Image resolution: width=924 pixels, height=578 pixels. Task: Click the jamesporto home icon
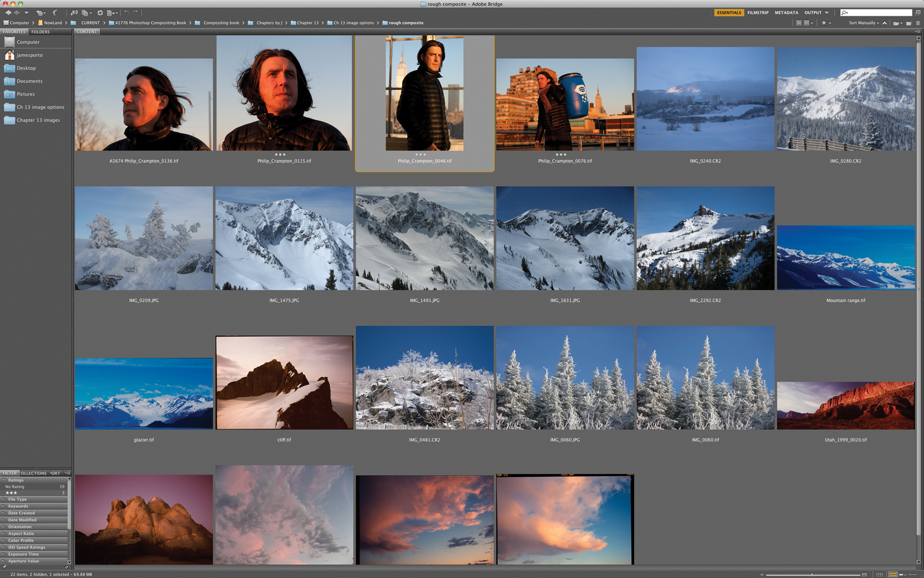coord(9,55)
